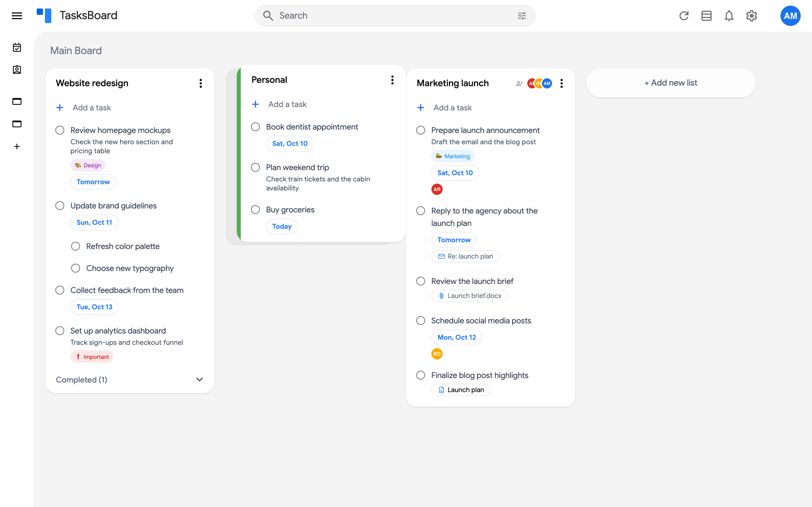Add a new board with sidebar plus
This screenshot has width=812, height=507.
click(17, 146)
